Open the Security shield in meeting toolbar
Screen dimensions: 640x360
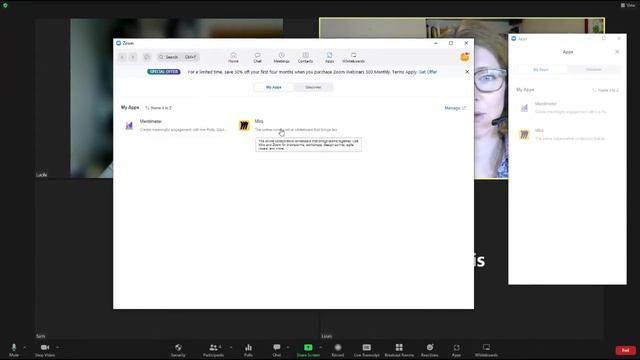178,350
